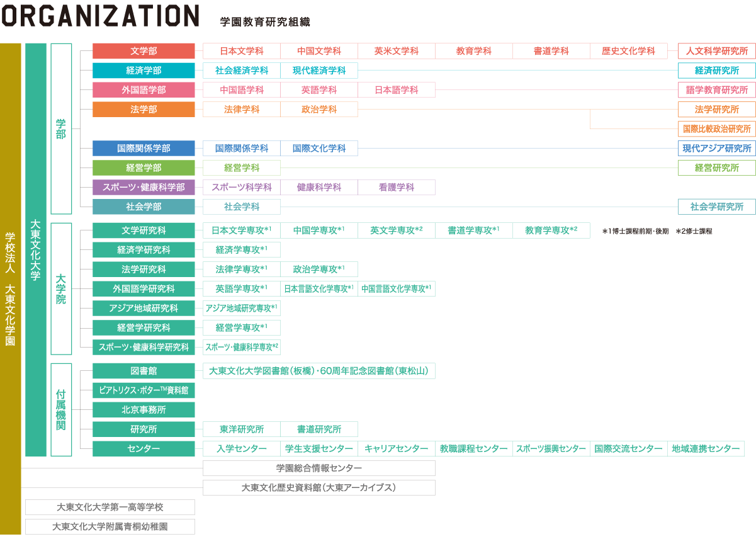756x539 pixels.
Task: Open the スポーツ・健康科学部 purple box
Action: point(144,188)
